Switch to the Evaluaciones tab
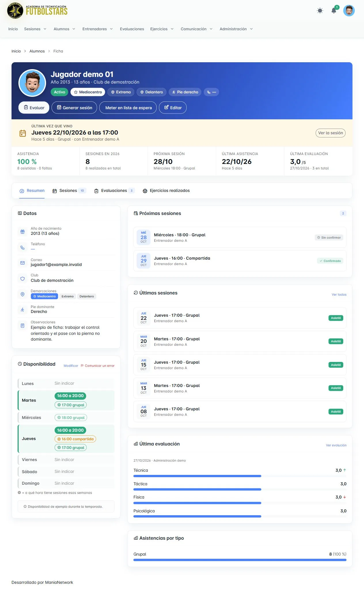Screen dimensions: 364x591 [114, 191]
